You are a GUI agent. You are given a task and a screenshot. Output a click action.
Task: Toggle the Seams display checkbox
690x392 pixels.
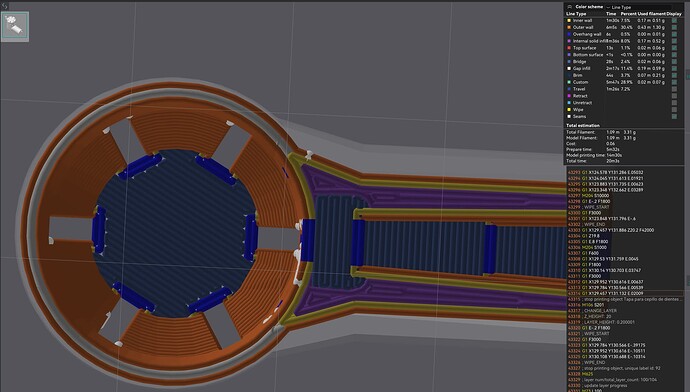pos(674,116)
